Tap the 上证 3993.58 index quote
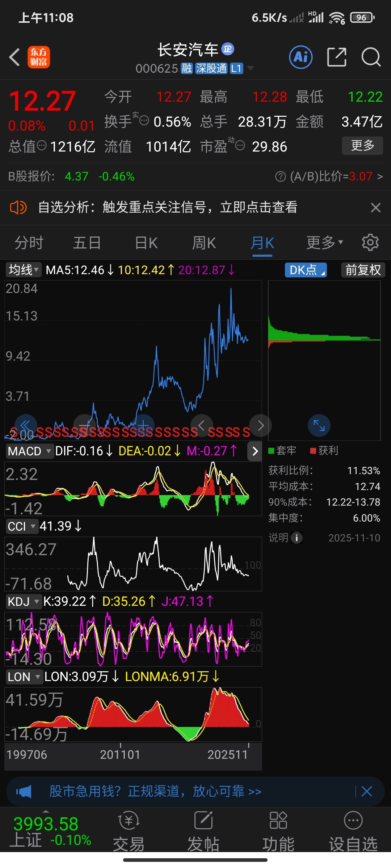 click(50, 832)
